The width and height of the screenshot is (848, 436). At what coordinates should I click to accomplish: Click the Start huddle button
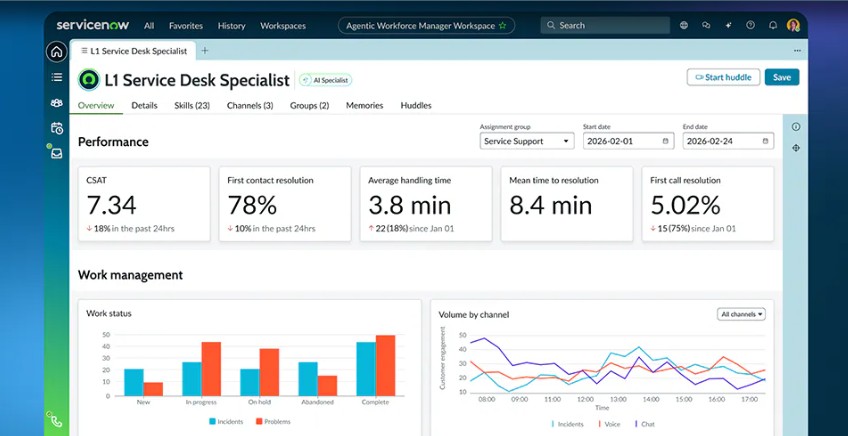[x=723, y=77]
